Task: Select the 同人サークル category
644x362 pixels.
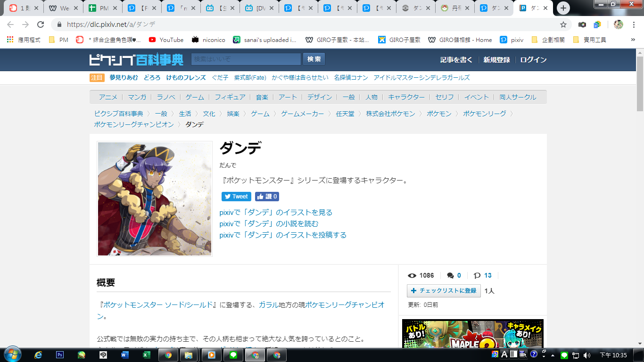Action: [x=518, y=97]
